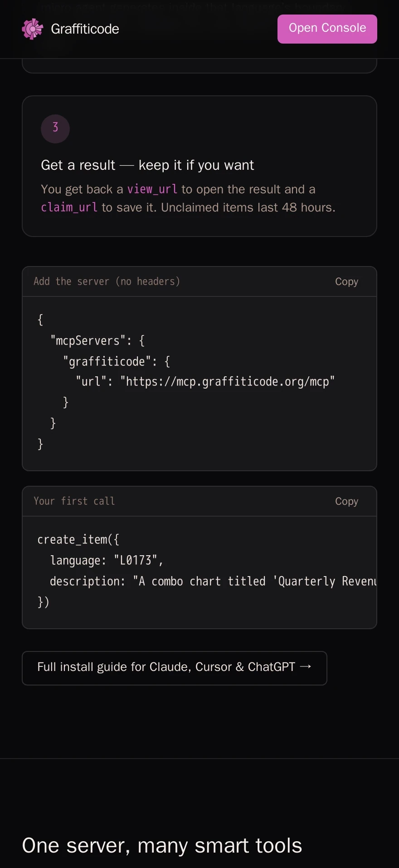Viewport: 399px width, 868px height.
Task: Click 'Unclaimed items last 48 hours' text
Action: click(x=248, y=207)
